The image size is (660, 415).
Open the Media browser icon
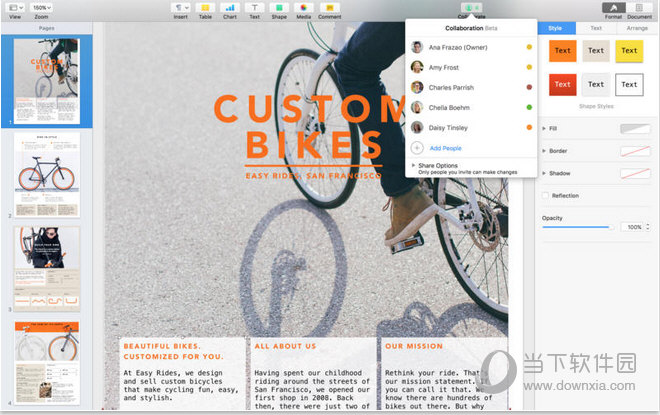303,8
